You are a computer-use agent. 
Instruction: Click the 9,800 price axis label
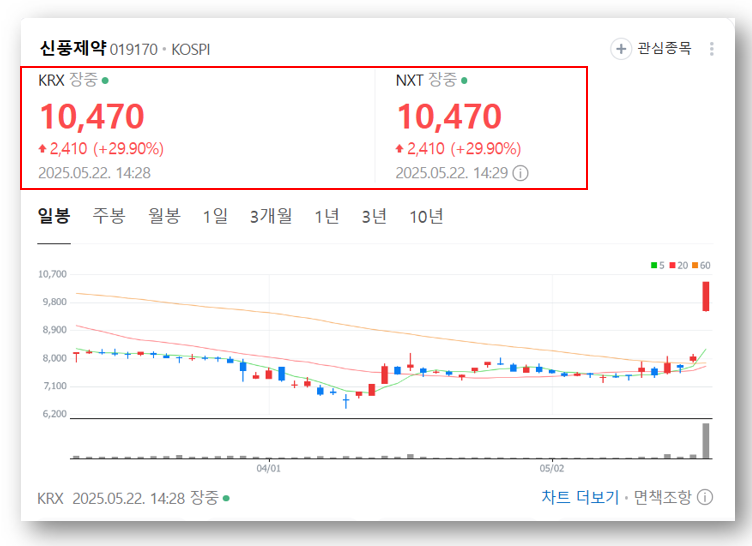coord(55,302)
